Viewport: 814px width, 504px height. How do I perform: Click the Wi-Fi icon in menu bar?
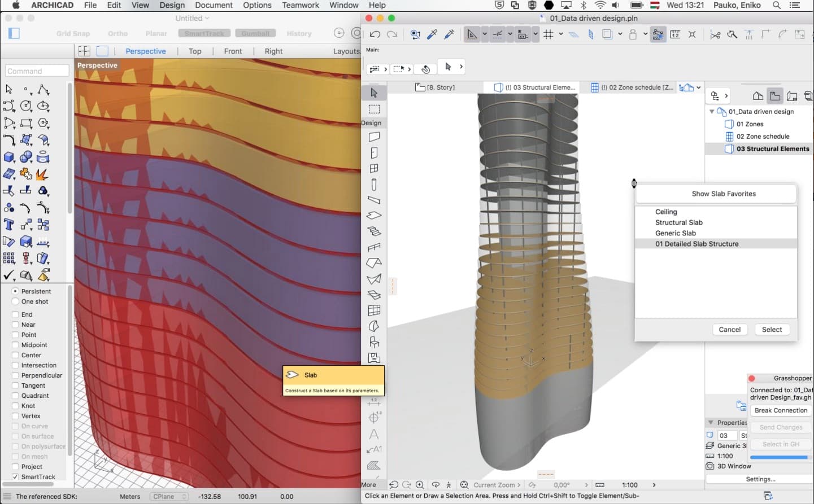click(600, 5)
